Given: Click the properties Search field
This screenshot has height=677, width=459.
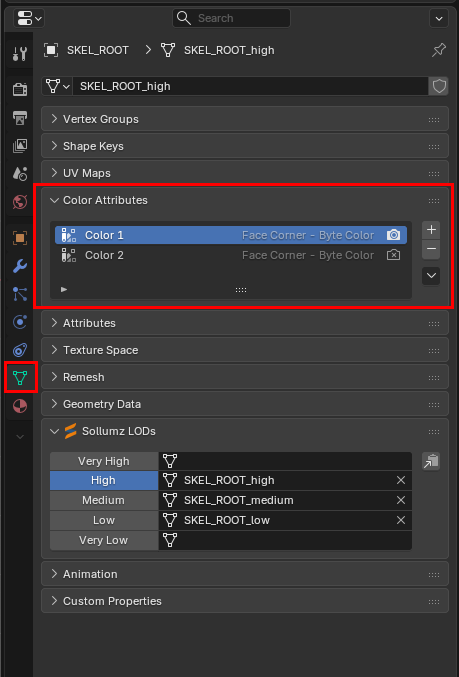Looking at the screenshot, I should (231, 18).
